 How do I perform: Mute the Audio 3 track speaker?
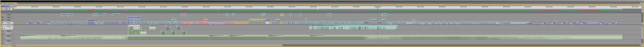tap(2, 36)
